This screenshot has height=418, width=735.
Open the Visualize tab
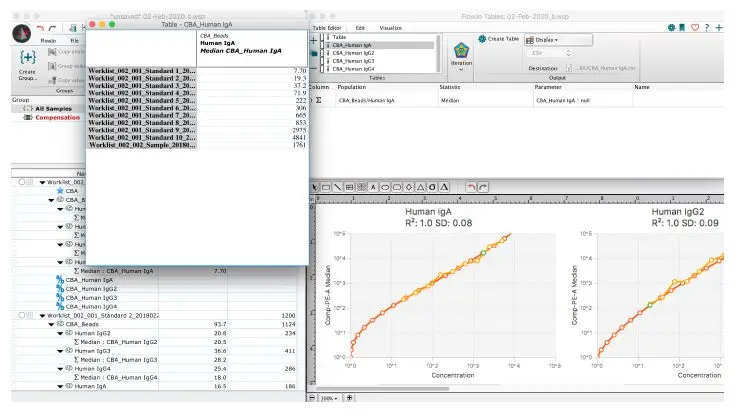click(391, 28)
